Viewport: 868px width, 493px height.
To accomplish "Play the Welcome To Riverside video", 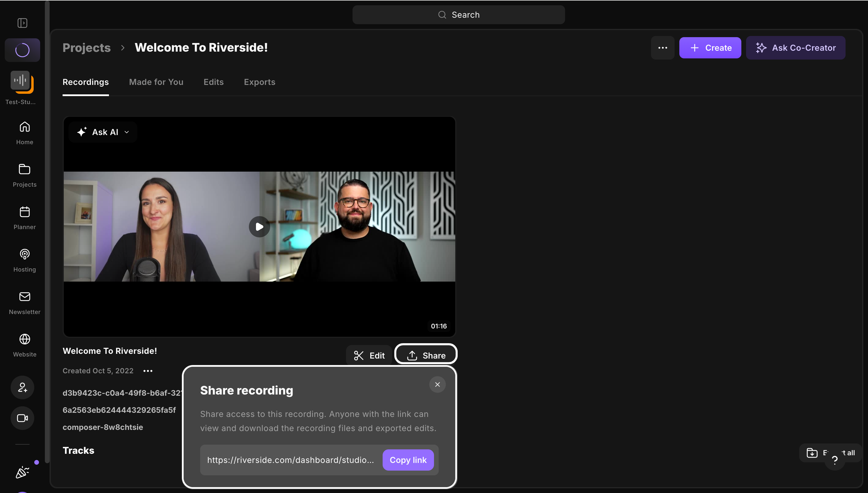I will pyautogui.click(x=259, y=226).
